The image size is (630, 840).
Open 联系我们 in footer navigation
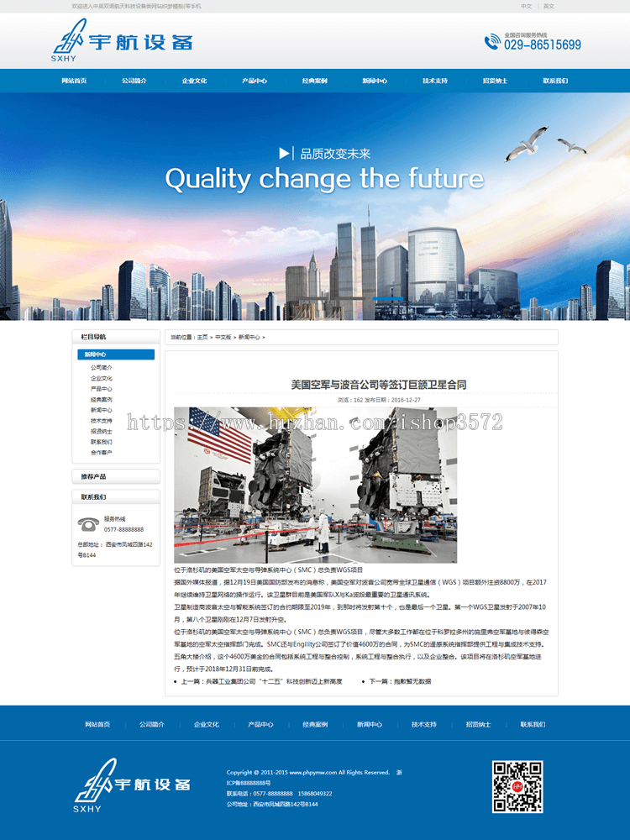click(x=533, y=724)
